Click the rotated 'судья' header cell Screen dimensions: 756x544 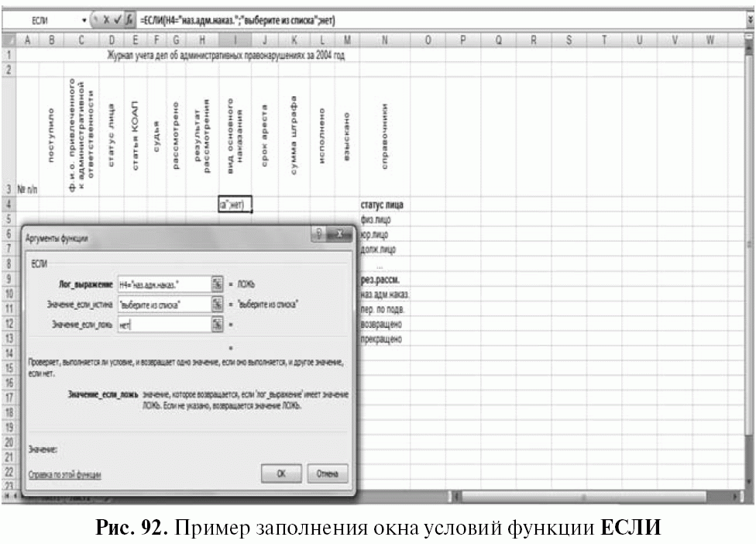156,136
